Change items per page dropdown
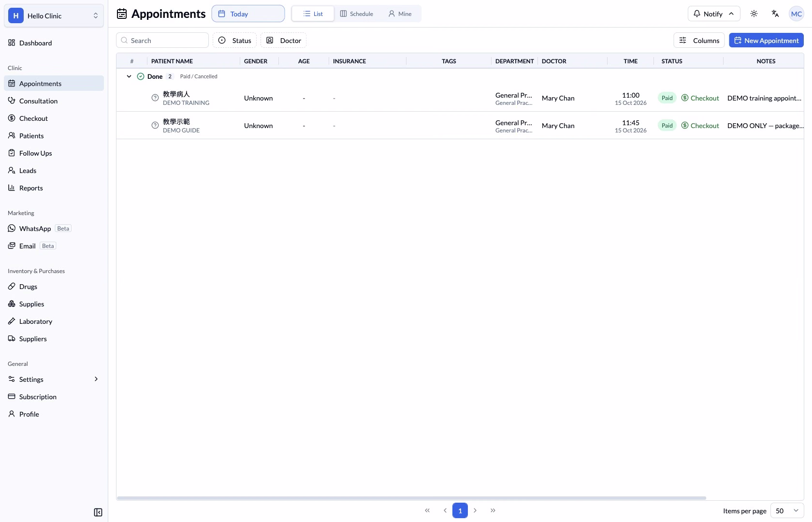This screenshot has width=812, height=522. click(787, 510)
